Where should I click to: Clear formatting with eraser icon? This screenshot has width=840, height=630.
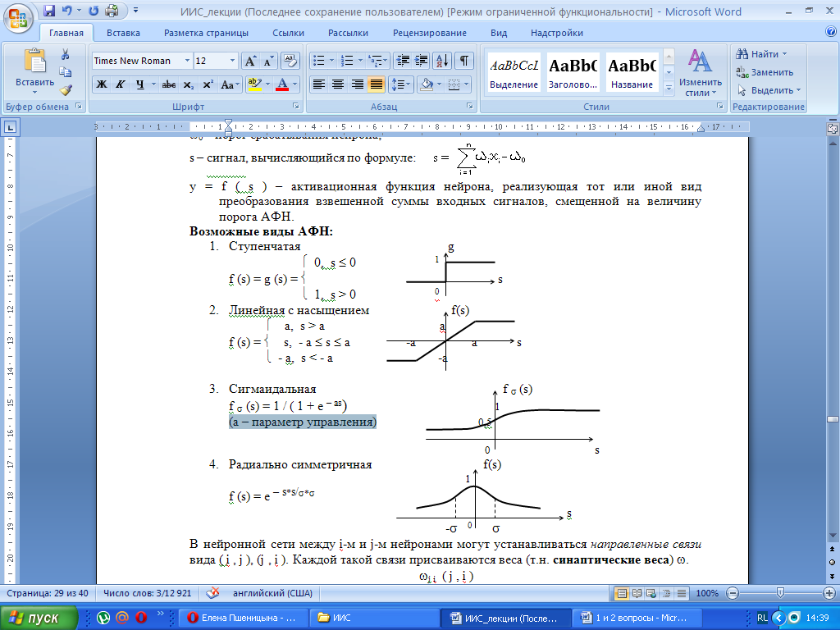290,61
